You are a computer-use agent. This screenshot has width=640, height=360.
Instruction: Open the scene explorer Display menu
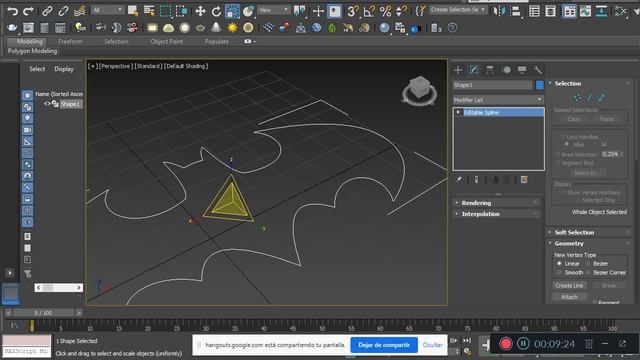64,69
